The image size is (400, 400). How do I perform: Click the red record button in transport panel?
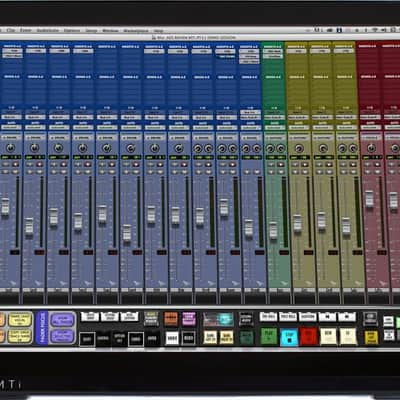coord(309,336)
